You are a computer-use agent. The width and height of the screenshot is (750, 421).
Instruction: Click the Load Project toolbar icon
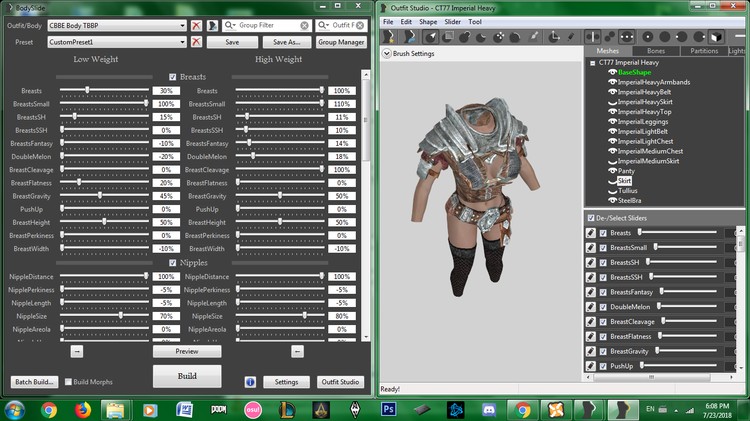click(409, 37)
